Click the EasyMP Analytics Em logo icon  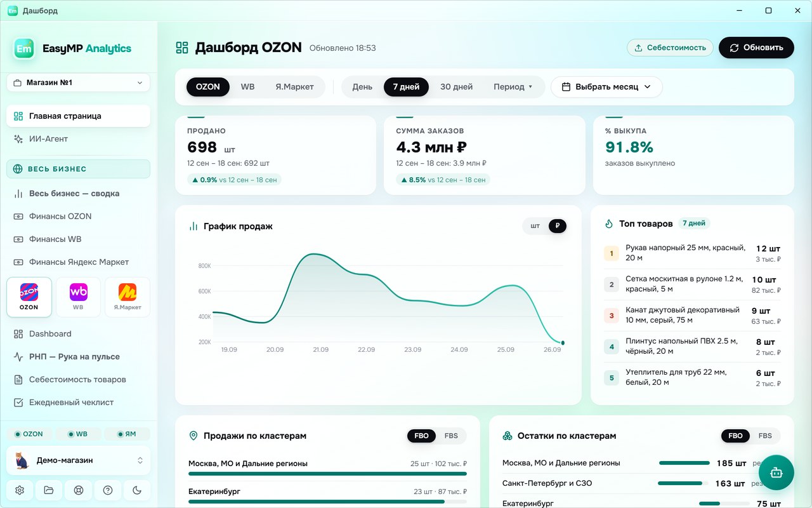(x=24, y=48)
